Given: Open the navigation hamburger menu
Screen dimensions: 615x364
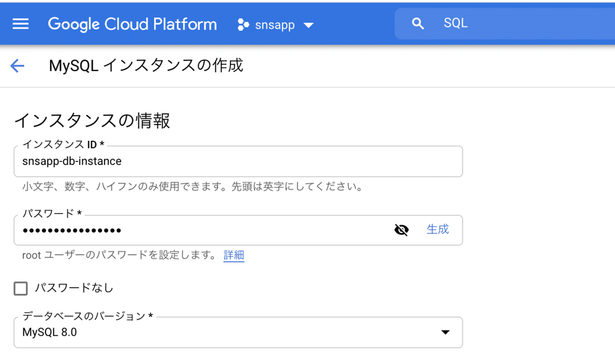Looking at the screenshot, I should pos(20,23).
